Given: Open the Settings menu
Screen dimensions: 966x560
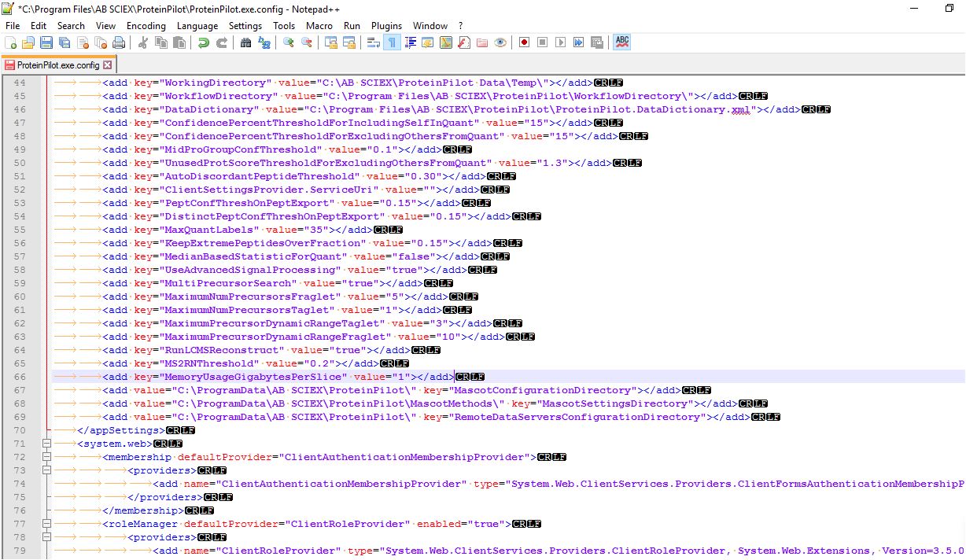Looking at the screenshot, I should point(245,26).
